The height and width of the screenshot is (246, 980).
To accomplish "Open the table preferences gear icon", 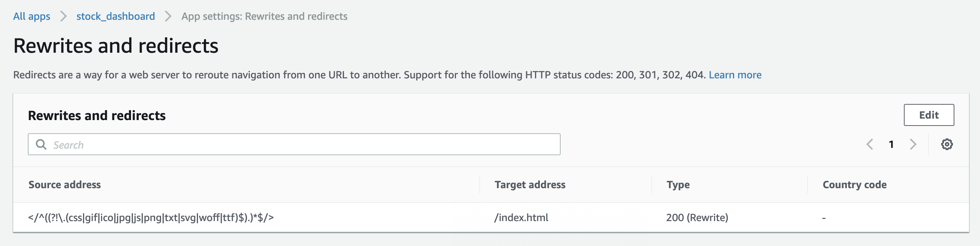I will coord(947,144).
